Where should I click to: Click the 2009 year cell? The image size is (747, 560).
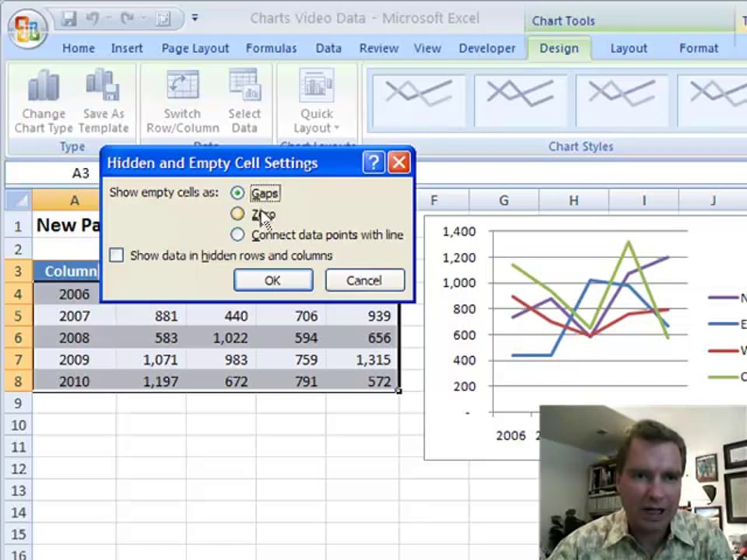click(x=75, y=359)
